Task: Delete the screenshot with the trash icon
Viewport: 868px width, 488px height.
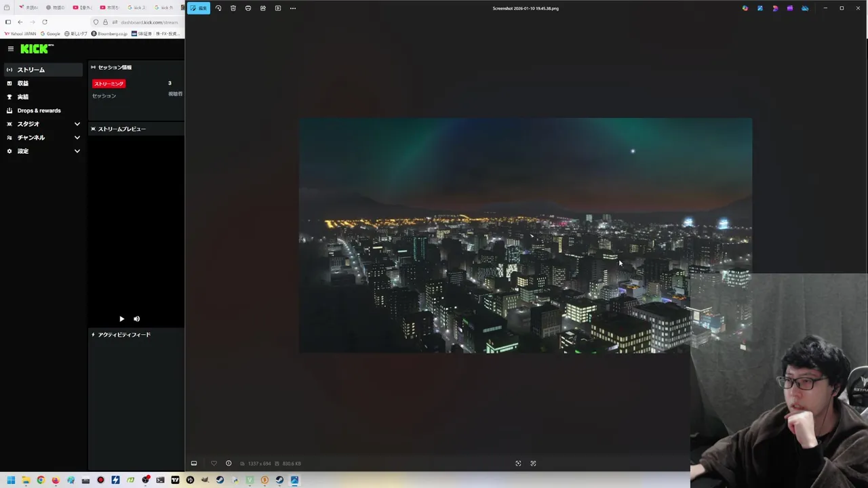Action: [x=233, y=8]
